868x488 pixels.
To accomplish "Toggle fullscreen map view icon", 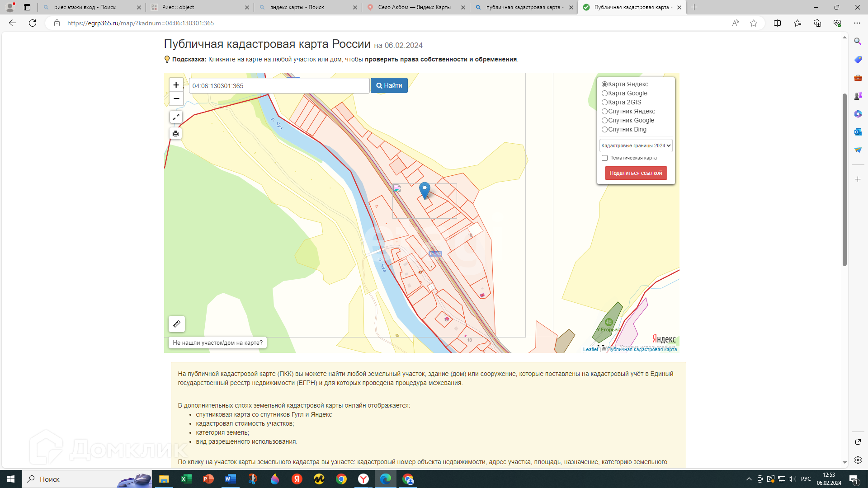I will pos(176,117).
